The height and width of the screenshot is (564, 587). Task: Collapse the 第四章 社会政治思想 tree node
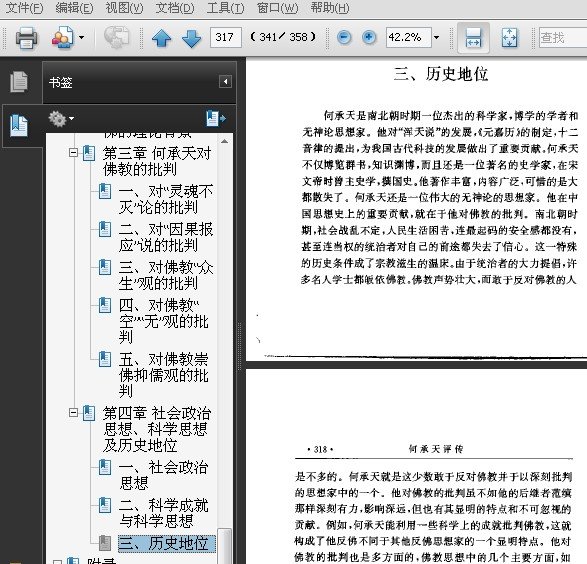pyautogui.click(x=73, y=413)
